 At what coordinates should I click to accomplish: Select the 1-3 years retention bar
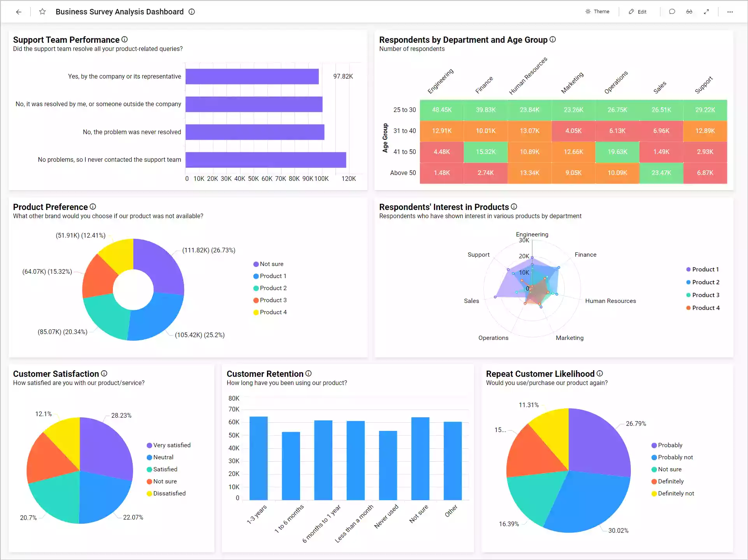pyautogui.click(x=258, y=458)
